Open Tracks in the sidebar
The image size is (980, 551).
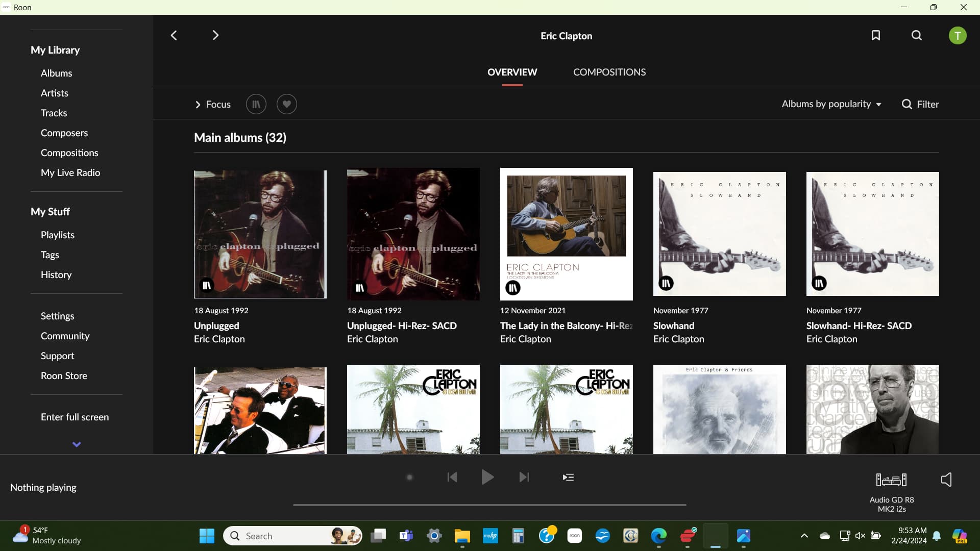click(x=54, y=113)
